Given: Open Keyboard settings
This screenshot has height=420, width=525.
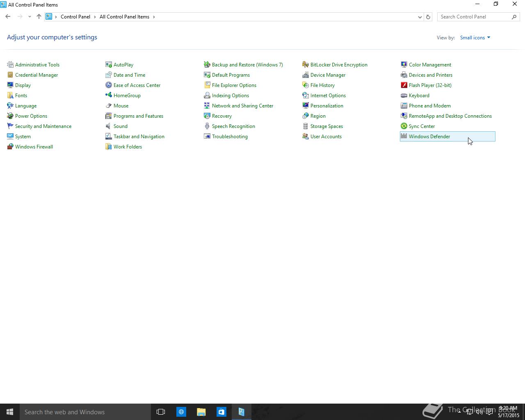Looking at the screenshot, I should (419, 96).
